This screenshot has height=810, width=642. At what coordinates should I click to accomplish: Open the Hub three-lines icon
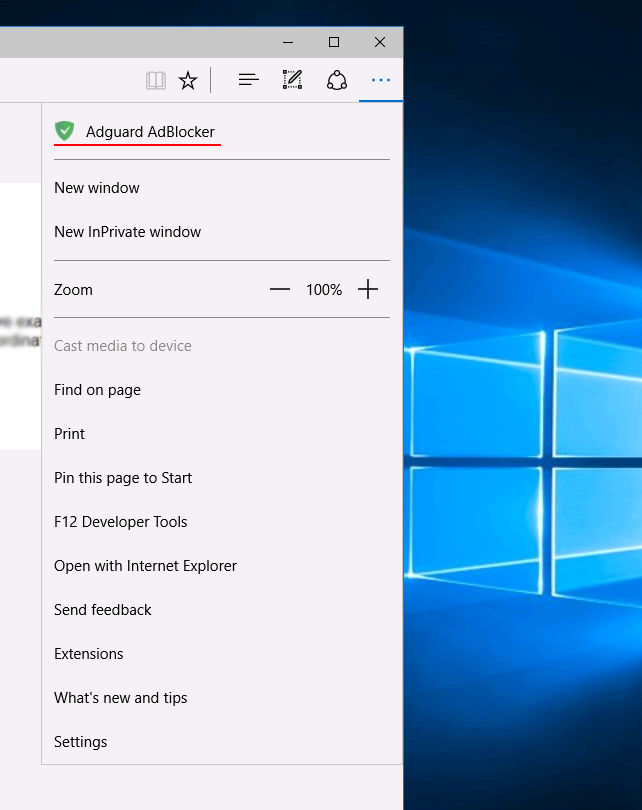tap(248, 80)
